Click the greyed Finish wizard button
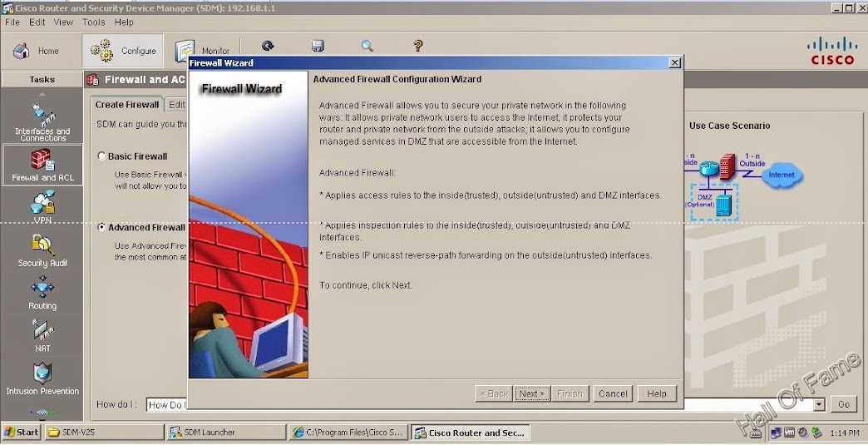The width and height of the screenshot is (868, 445). [570, 394]
